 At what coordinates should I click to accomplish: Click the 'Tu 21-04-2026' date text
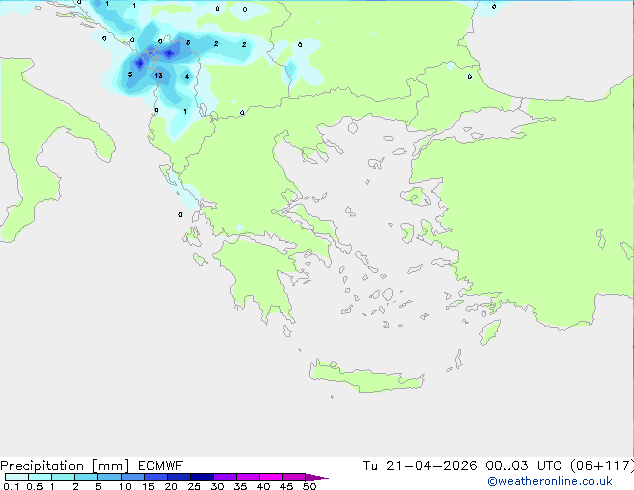420,466
